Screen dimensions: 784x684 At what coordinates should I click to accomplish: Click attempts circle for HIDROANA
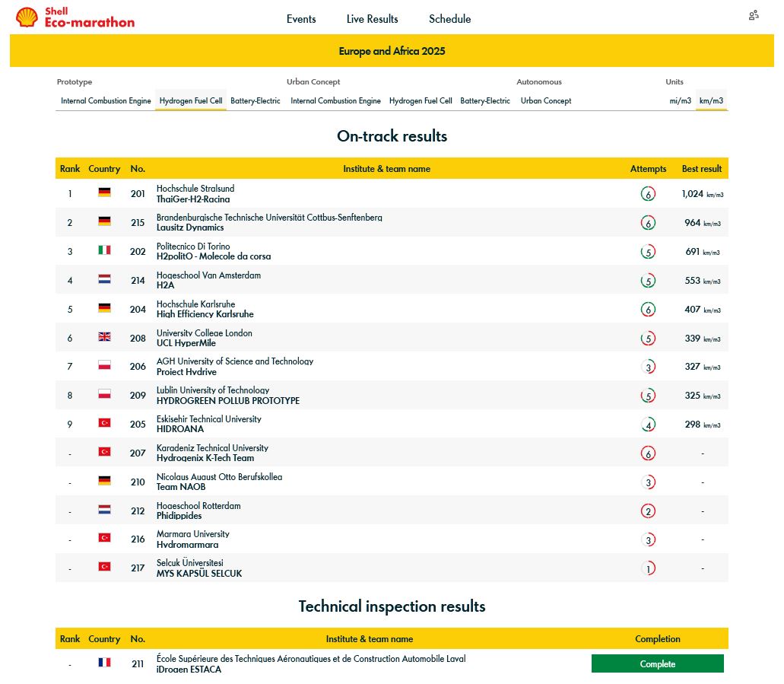(648, 425)
